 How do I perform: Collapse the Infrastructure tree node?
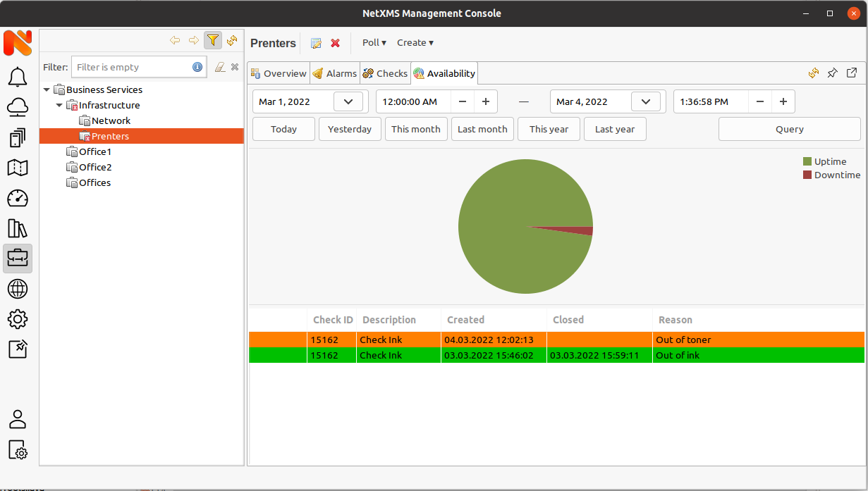point(59,105)
